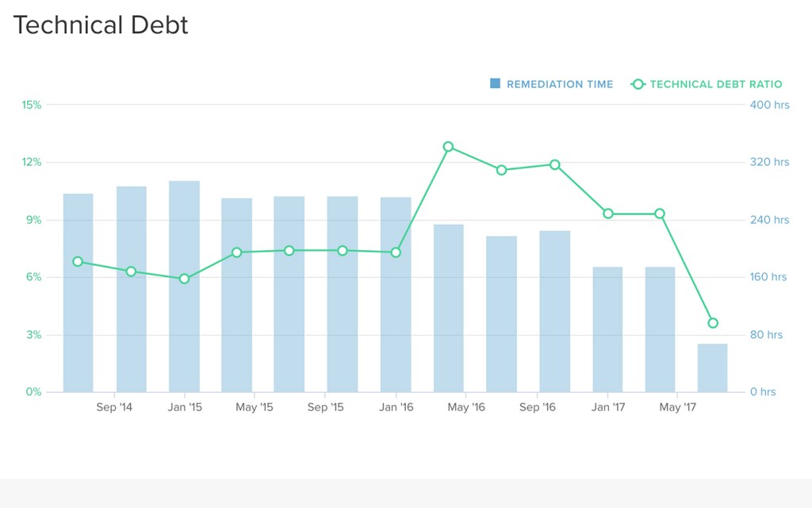Click the shortest remediation bar at far right
Viewport: 812px width, 508px height.
[x=712, y=368]
